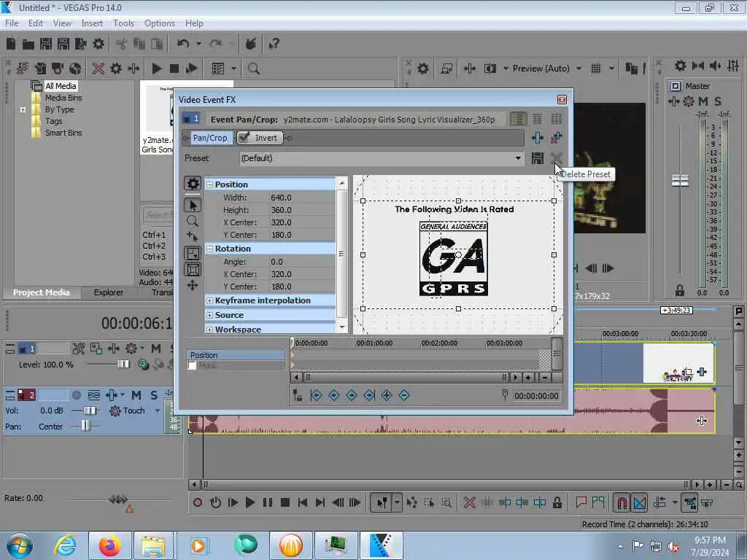This screenshot has height=560, width=747.
Task: Open the Insert menu
Action: coord(92,23)
